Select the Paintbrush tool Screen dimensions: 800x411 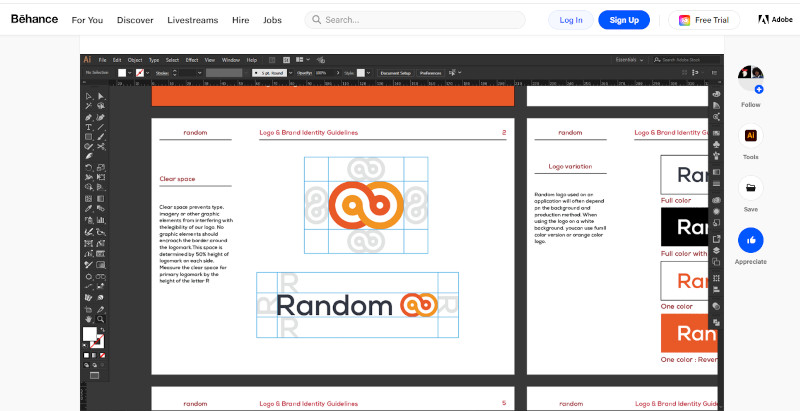click(101, 137)
